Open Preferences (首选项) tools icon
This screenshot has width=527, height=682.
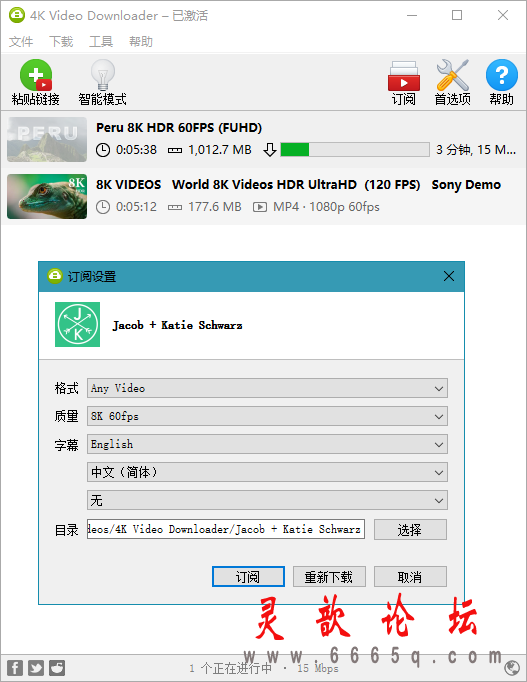pyautogui.click(x=452, y=75)
